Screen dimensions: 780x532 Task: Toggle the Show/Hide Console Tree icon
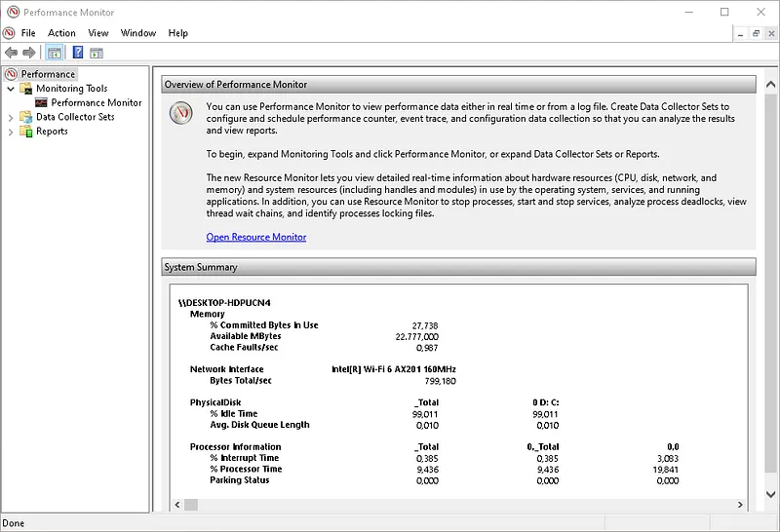pos(55,53)
